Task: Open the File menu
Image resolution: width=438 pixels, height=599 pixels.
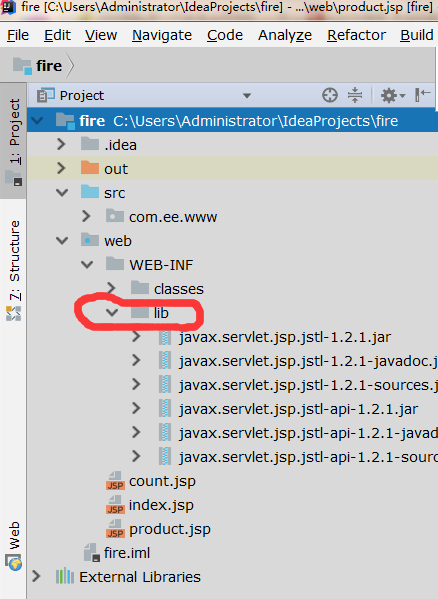Action: [18, 35]
